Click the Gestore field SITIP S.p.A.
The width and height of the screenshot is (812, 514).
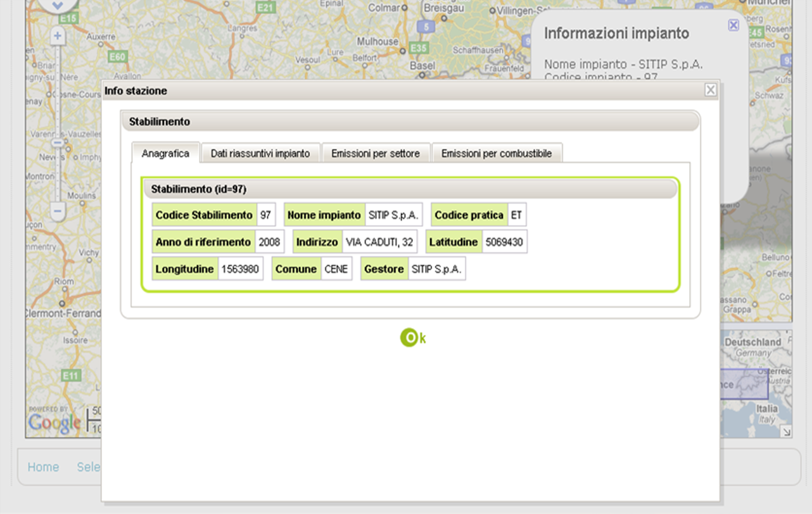pos(436,269)
